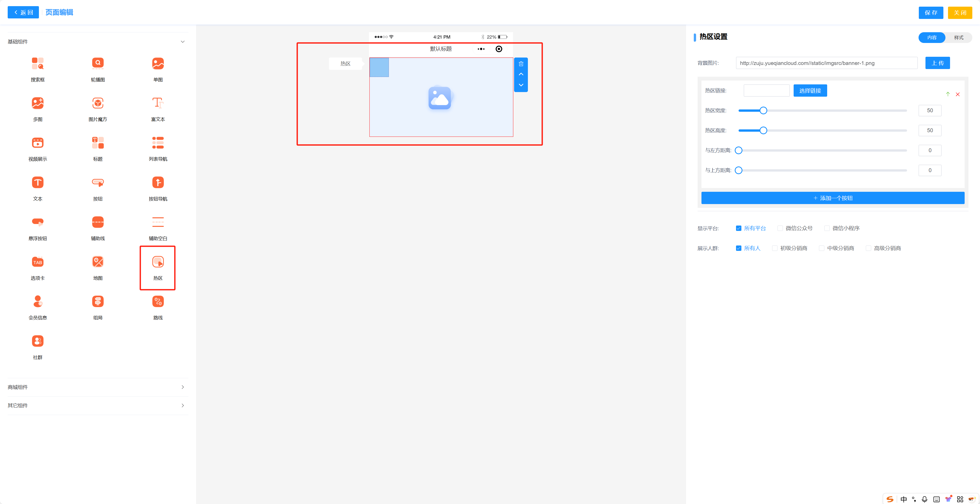Delete the hotzone with trash icon
The image size is (980, 504).
tap(521, 64)
